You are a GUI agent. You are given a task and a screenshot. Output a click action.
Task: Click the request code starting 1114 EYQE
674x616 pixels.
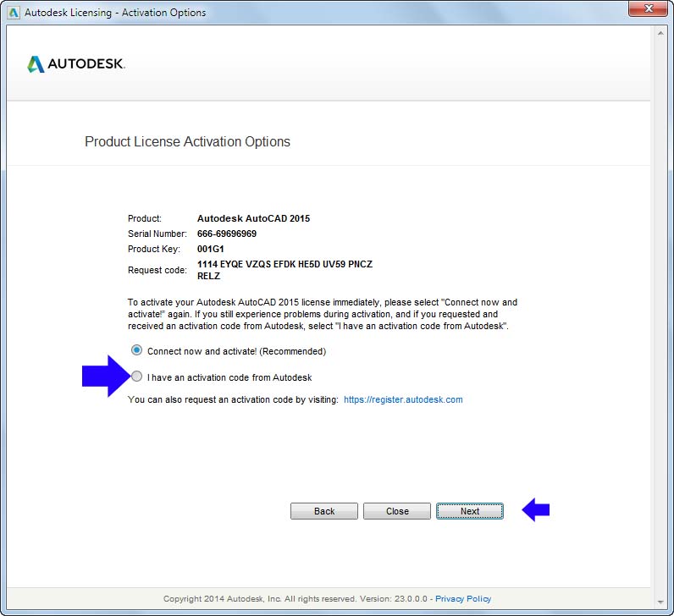coord(285,270)
